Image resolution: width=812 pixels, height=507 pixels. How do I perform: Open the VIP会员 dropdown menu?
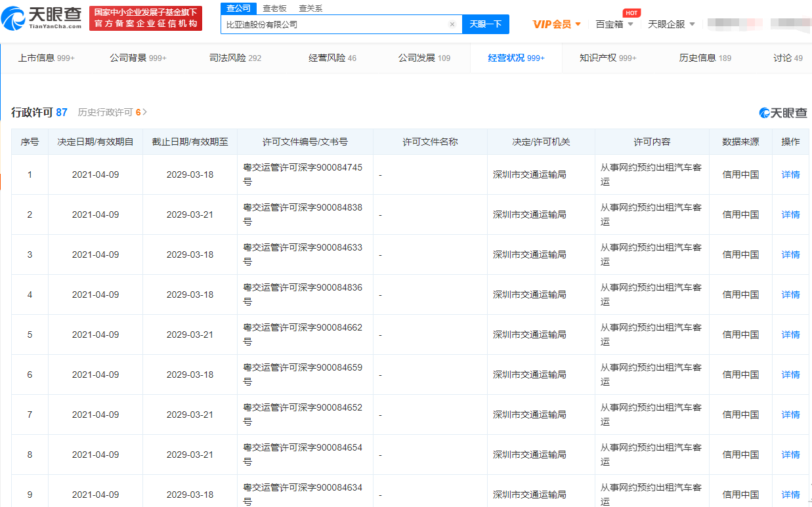pos(557,24)
